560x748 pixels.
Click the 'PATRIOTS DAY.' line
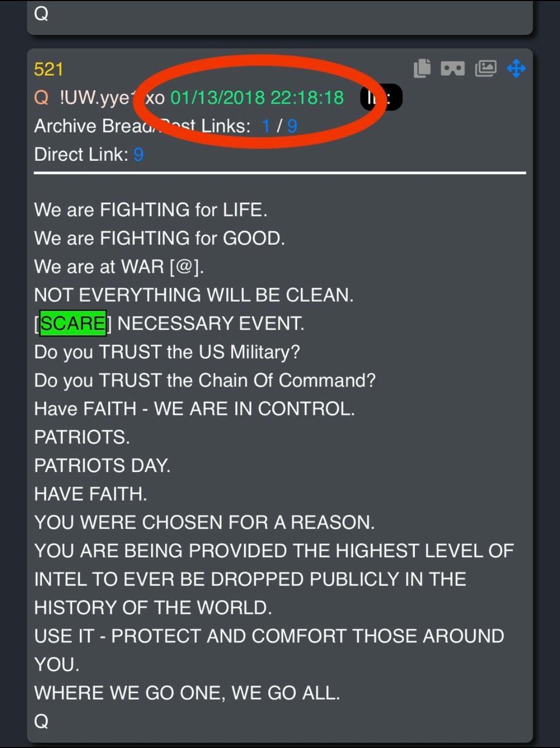coord(102,465)
